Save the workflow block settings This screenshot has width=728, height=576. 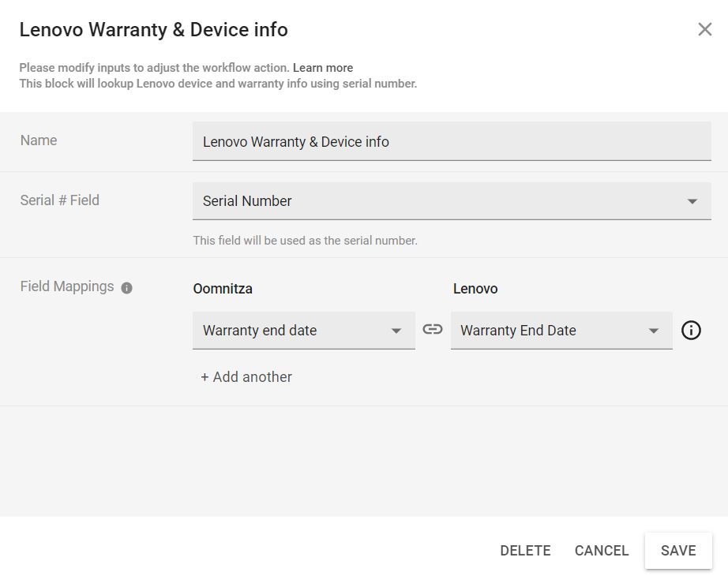(x=678, y=551)
